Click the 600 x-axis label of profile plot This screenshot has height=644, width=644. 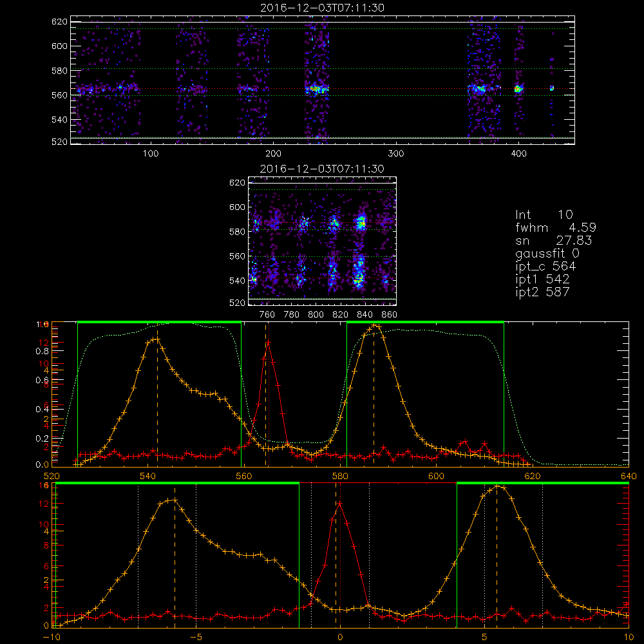[x=436, y=476]
